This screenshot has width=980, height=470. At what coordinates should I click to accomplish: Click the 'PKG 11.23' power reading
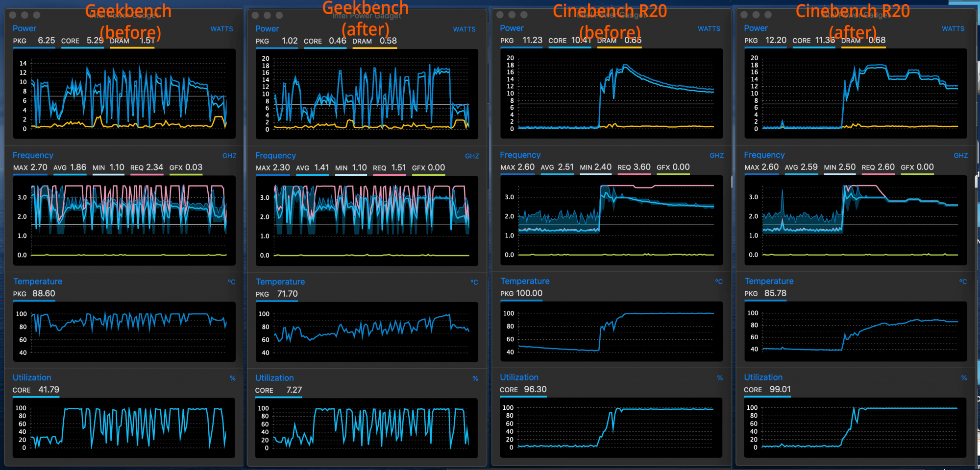(521, 41)
